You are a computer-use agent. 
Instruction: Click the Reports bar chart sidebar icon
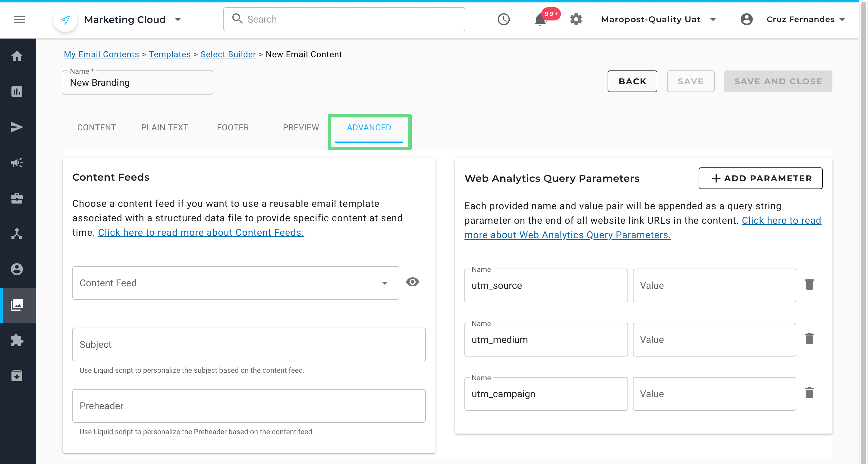point(17,92)
